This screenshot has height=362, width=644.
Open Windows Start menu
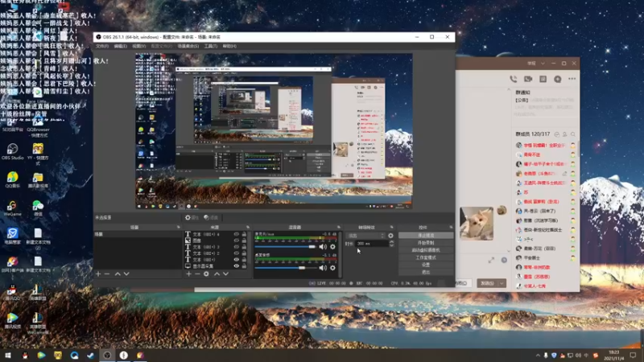point(8,355)
